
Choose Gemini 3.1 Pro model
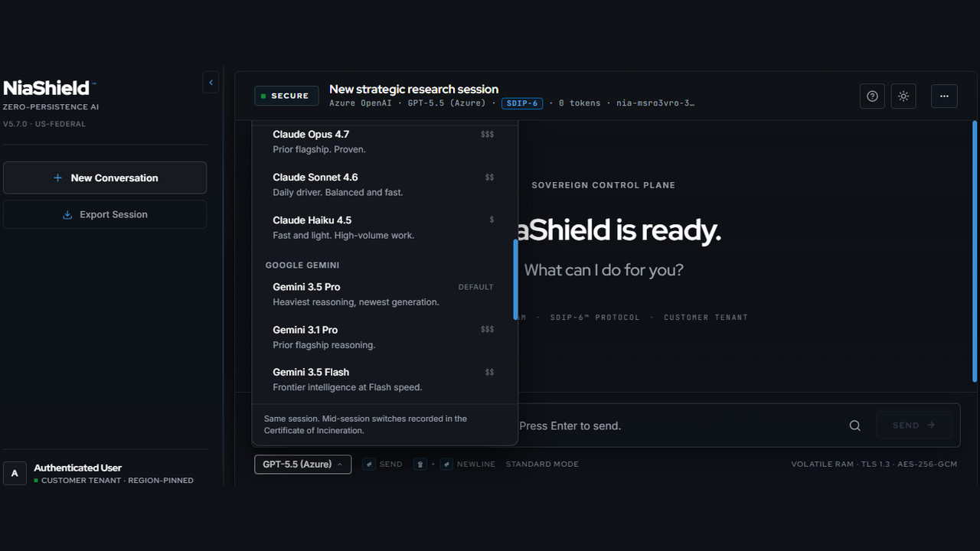pyautogui.click(x=384, y=337)
